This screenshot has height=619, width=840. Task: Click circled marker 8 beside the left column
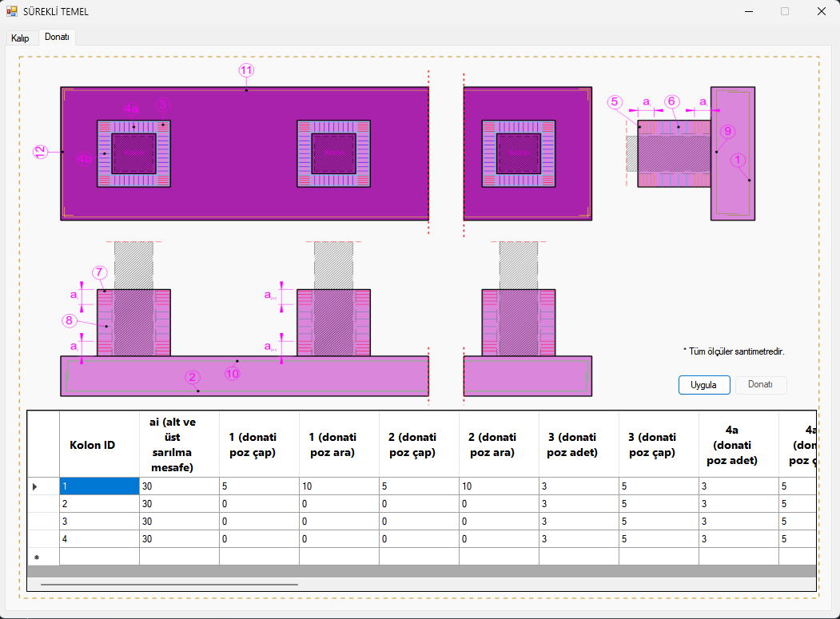[70, 321]
